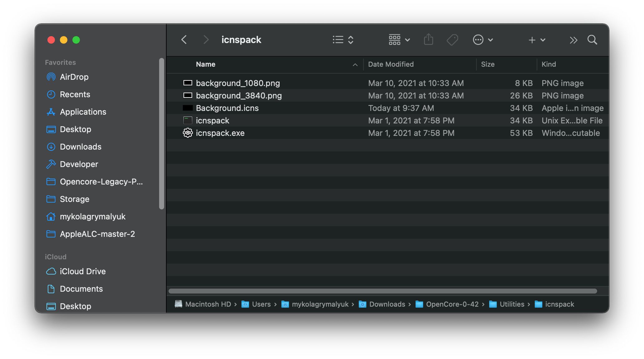Open the list view switcher dropdown

[343, 40]
